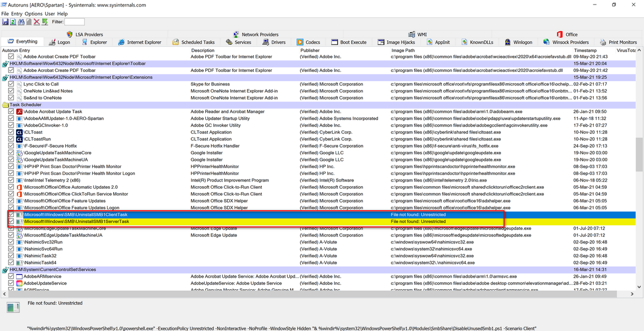Screen dimensions: 644x331
Task: Click the Task Scheduler folder icon
Action: (x=6, y=105)
